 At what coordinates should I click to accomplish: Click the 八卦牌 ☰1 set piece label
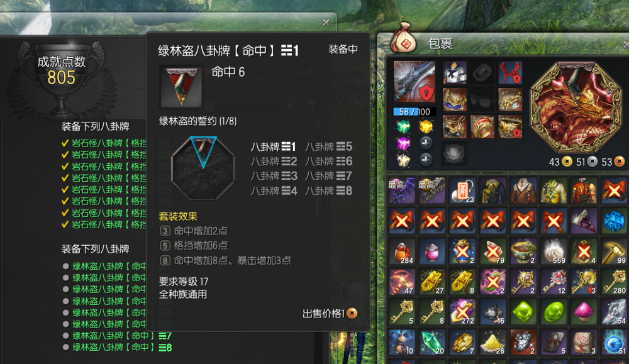click(x=273, y=146)
